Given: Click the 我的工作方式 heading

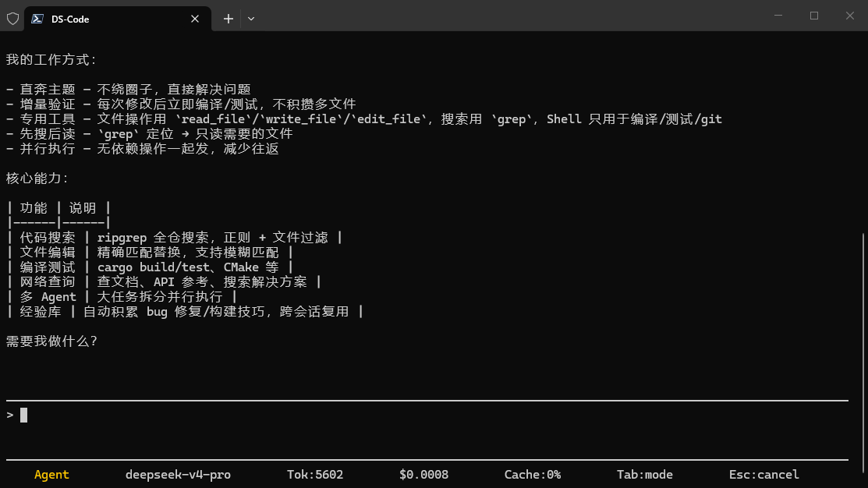Looking at the screenshot, I should click(x=51, y=60).
